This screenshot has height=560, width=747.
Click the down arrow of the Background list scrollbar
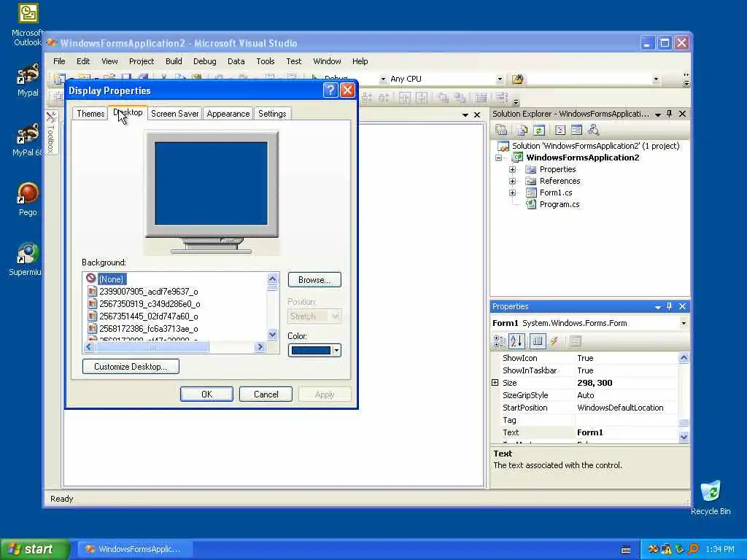pos(273,335)
